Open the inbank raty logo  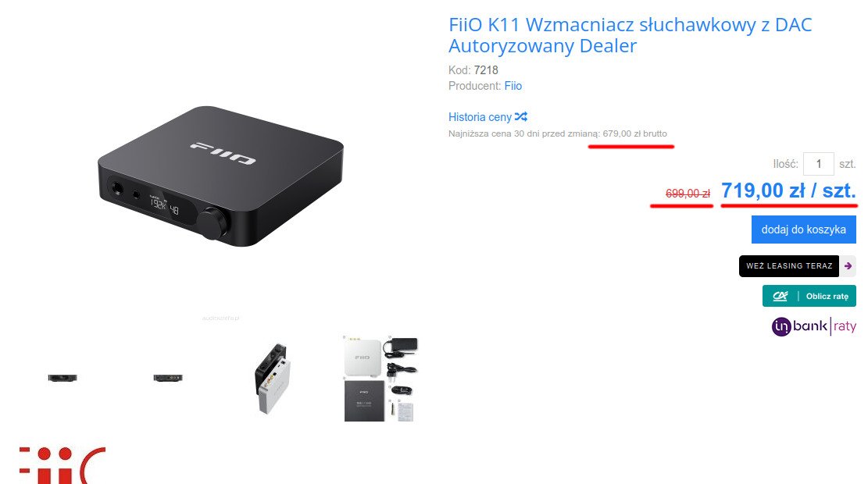pos(814,326)
